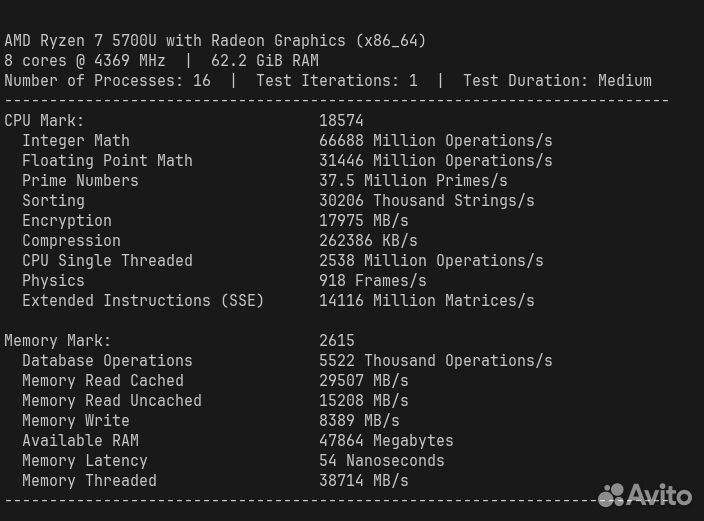Click '66688 Million Operations/s' value
This screenshot has width=704, height=521.
(x=436, y=141)
